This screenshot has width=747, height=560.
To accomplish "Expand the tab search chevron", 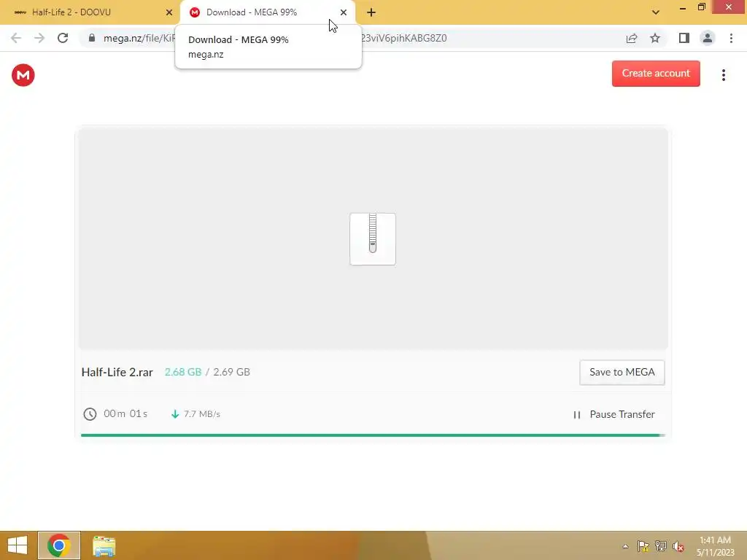I will pyautogui.click(x=655, y=12).
